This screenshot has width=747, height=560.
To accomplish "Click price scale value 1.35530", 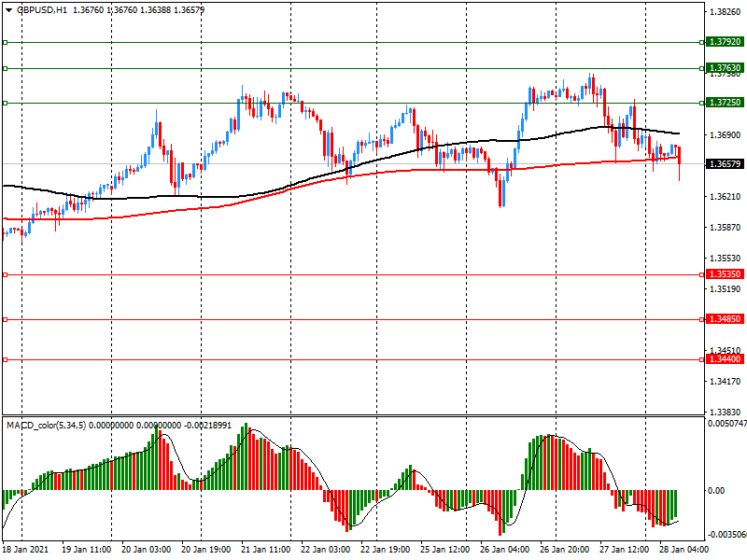I will (726, 259).
